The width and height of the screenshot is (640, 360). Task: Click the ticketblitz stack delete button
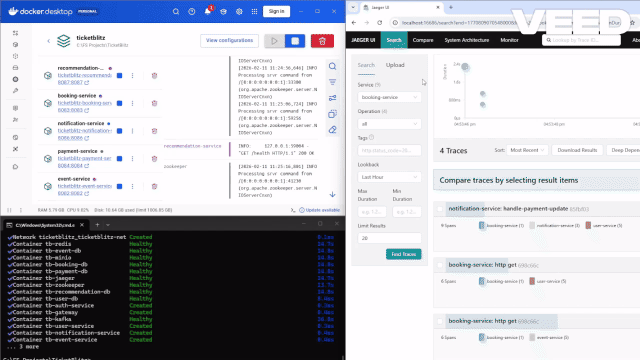(x=322, y=41)
